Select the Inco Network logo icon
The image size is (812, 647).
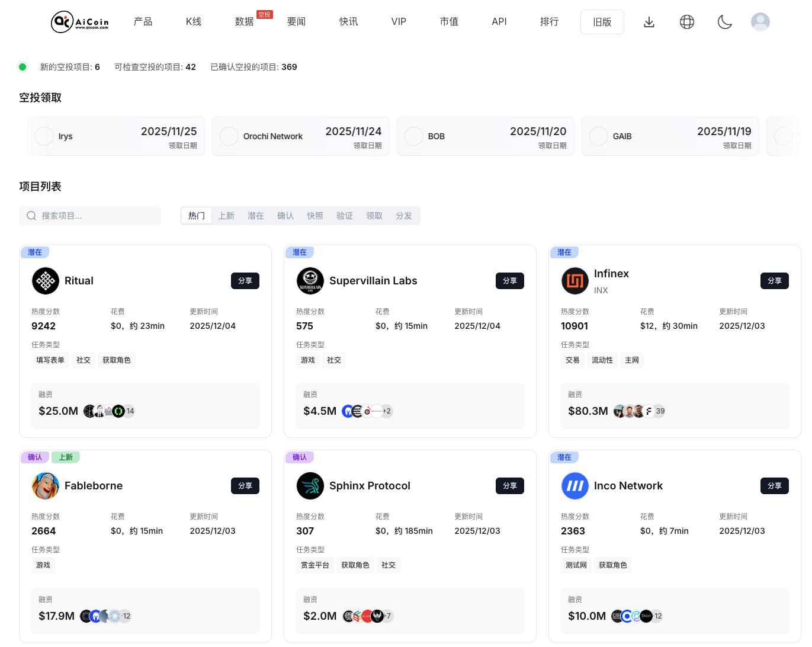[x=575, y=486]
